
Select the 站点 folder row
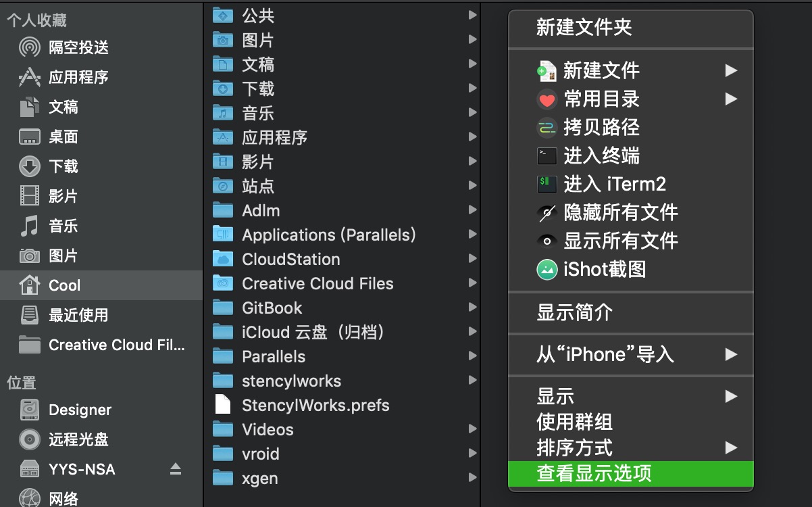[342, 186]
